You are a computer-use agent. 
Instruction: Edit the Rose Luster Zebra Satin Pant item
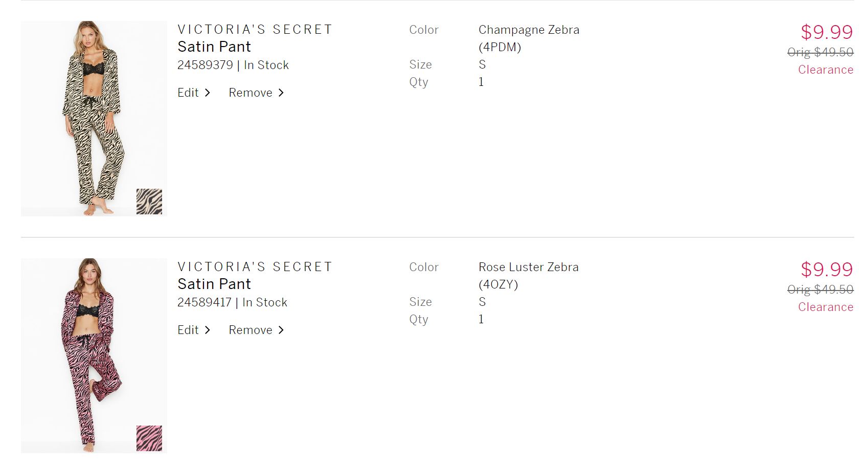[x=188, y=330]
